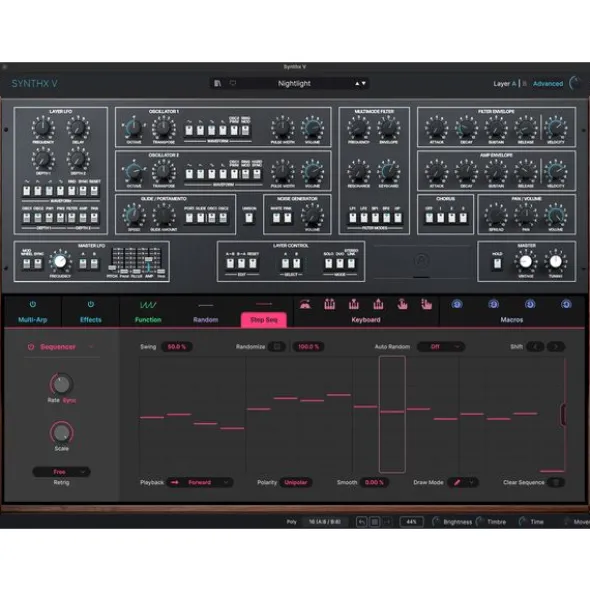Viewport: 590px width, 591px height.
Task: Open the Effects tab
Action: click(90, 320)
